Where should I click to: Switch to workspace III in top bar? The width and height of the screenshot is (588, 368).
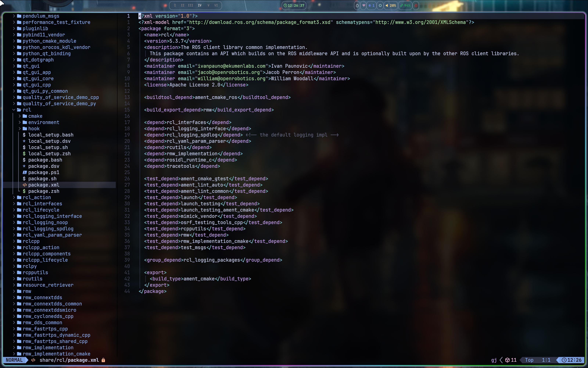coord(191,5)
